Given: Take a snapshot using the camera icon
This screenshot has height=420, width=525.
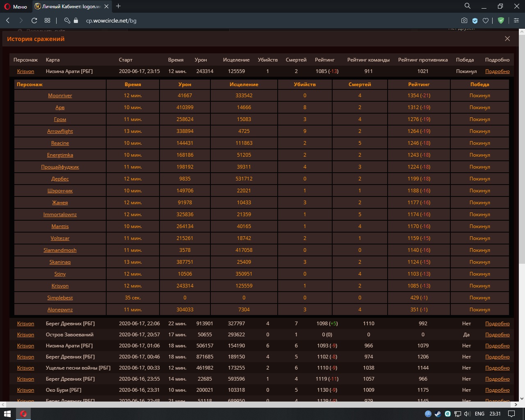Looking at the screenshot, I should tap(464, 21).
